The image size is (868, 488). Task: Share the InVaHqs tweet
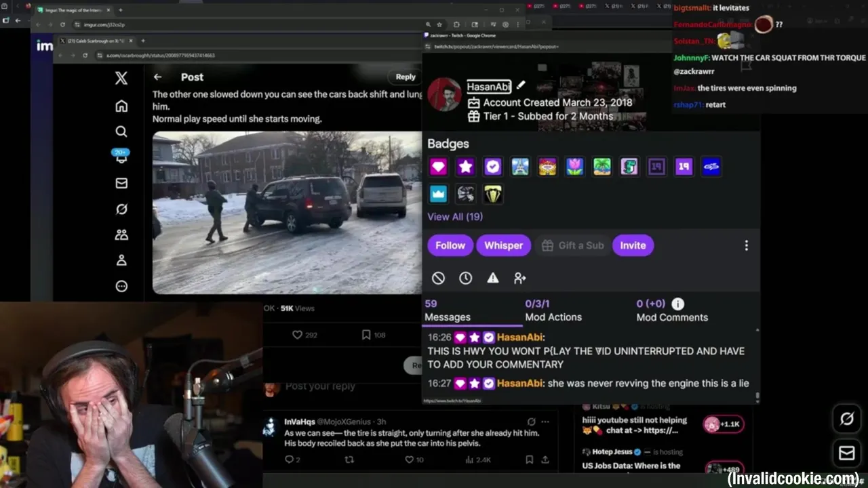point(545,460)
